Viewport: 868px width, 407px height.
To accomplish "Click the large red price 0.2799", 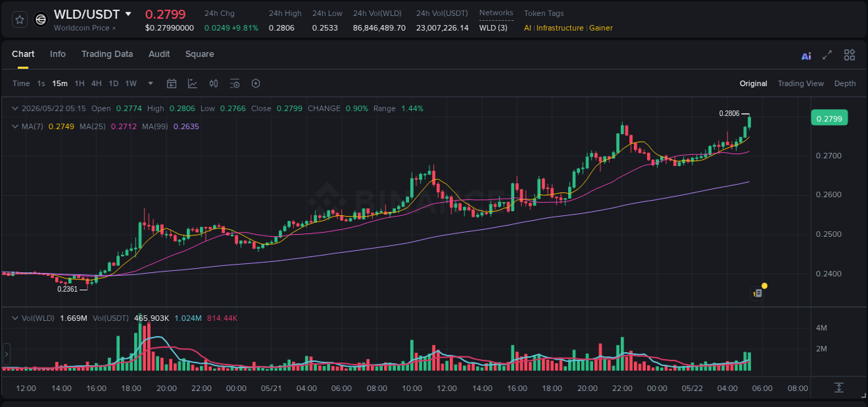I will [165, 14].
